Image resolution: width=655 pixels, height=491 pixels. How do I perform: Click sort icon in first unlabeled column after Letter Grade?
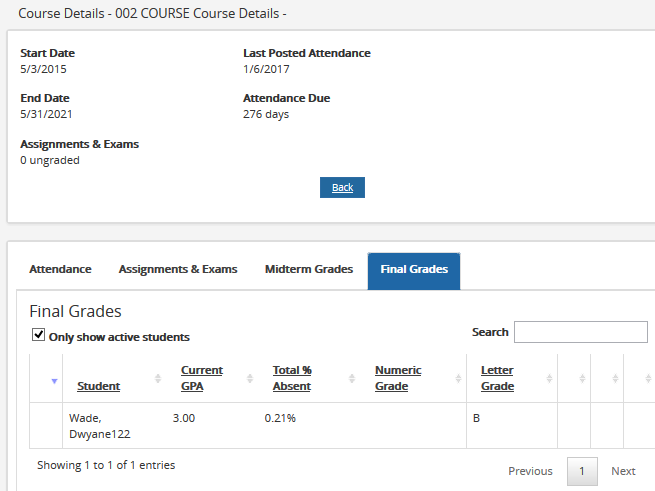click(582, 378)
